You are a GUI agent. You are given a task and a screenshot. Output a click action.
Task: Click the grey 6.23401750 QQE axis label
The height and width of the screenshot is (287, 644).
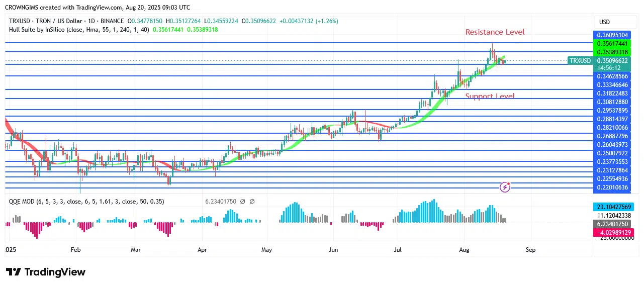coord(612,224)
